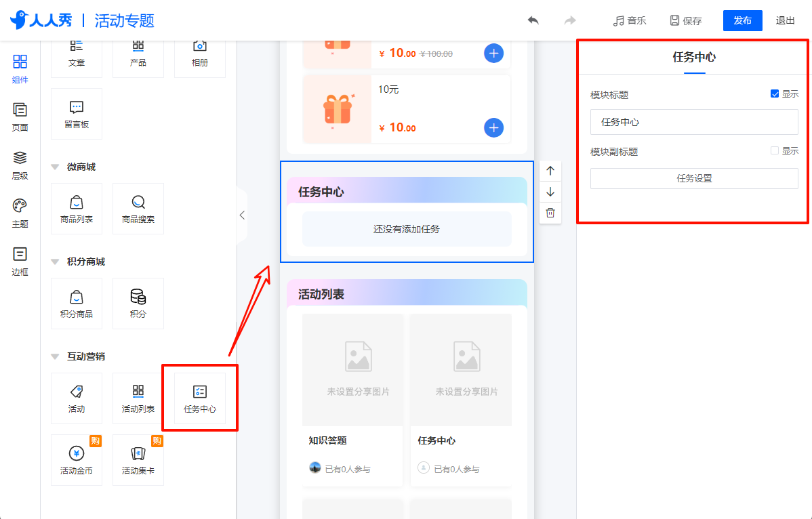
Task: Collapse the 积分商城 section
Action: point(55,262)
